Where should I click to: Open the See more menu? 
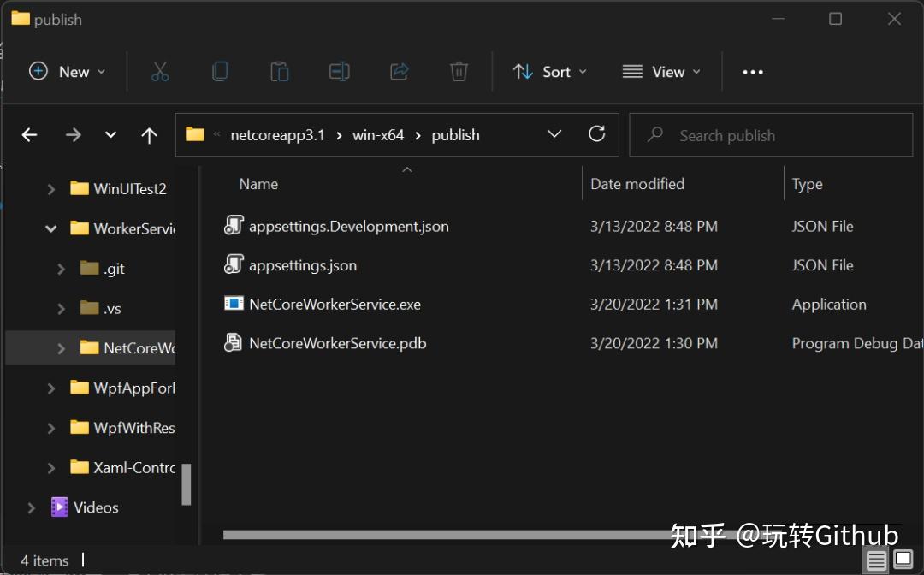click(752, 72)
